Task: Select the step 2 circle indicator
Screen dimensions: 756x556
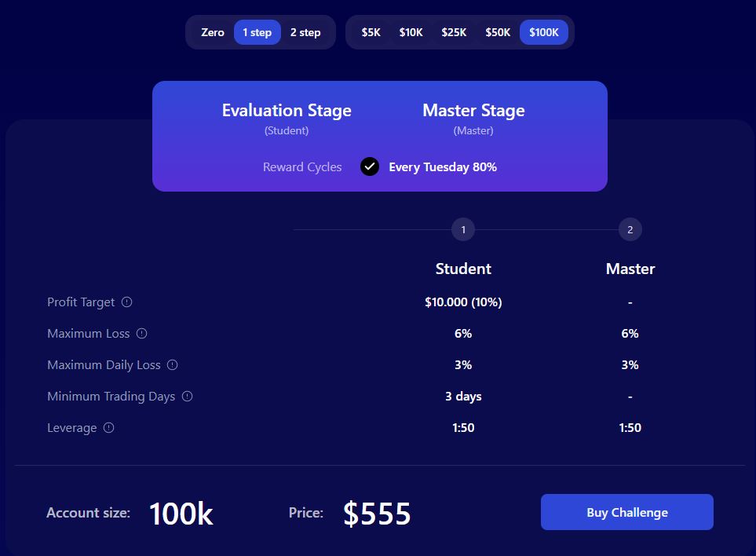Action: (x=630, y=229)
